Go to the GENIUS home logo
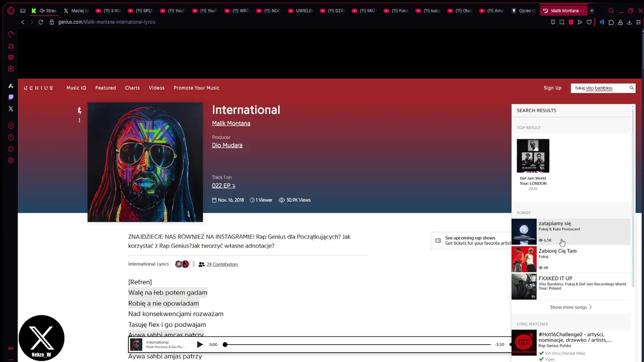 [38, 88]
